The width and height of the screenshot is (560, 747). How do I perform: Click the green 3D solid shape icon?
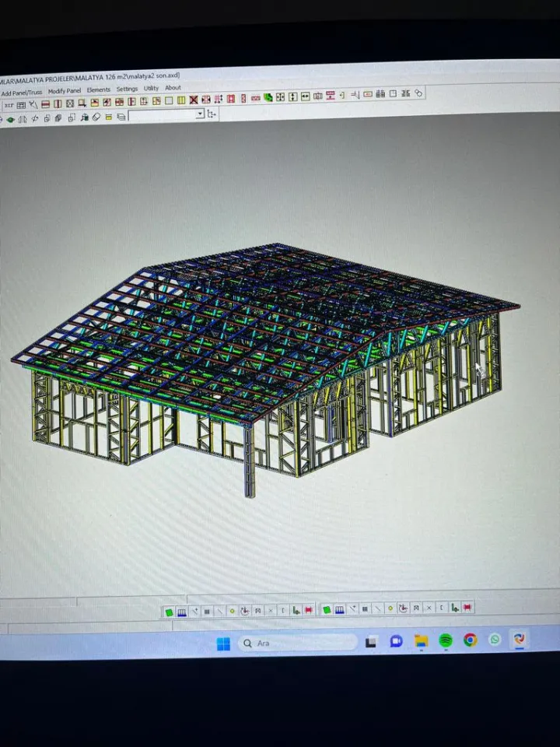point(268,97)
